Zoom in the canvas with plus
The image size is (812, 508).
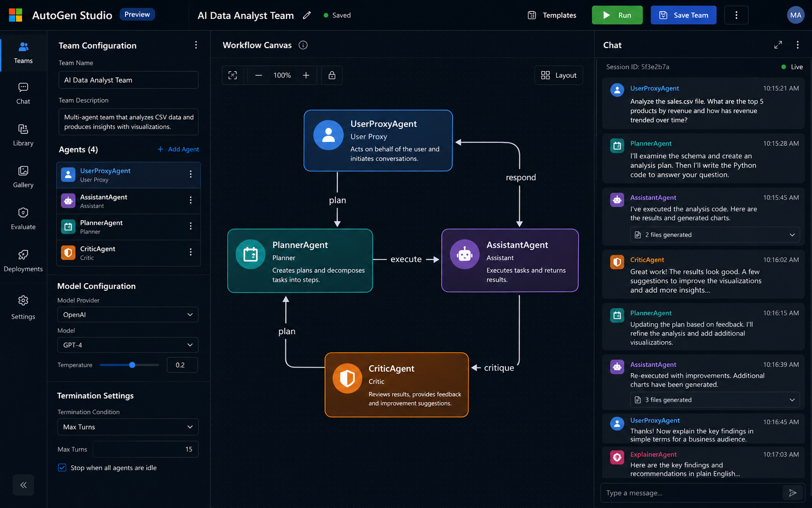click(306, 75)
